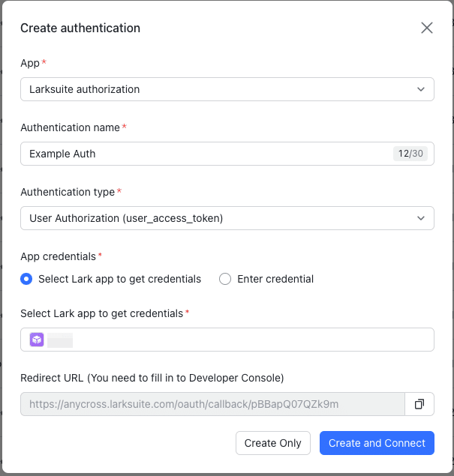454x476 pixels.
Task: Select 'Select Lark app to get credentials' radio
Action: [26, 279]
